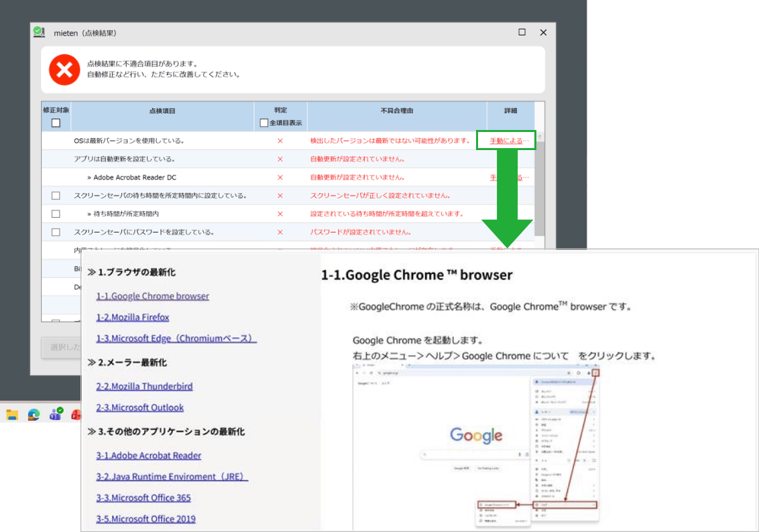Viewport: 759px width, 532px height.
Task: Open 3-1.Adobe Acrobat Reader link
Action: point(149,456)
